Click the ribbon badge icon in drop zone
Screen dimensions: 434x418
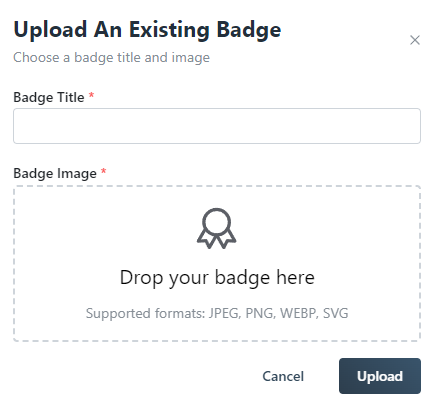pos(217,228)
